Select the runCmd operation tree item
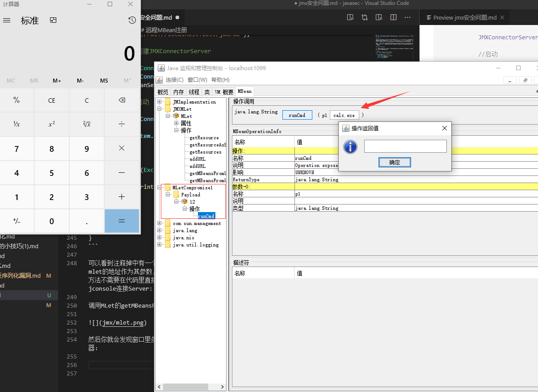 (x=206, y=216)
